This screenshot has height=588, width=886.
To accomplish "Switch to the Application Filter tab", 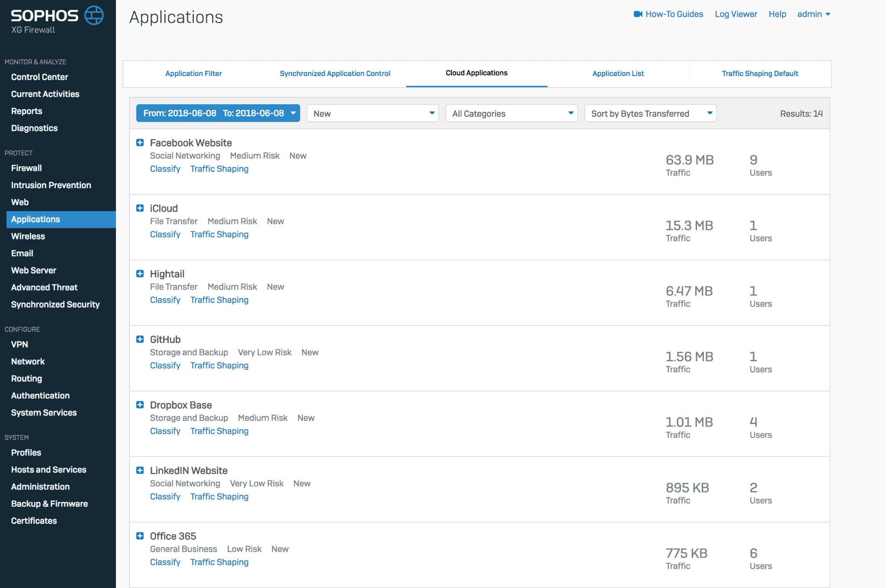I will click(x=193, y=74).
